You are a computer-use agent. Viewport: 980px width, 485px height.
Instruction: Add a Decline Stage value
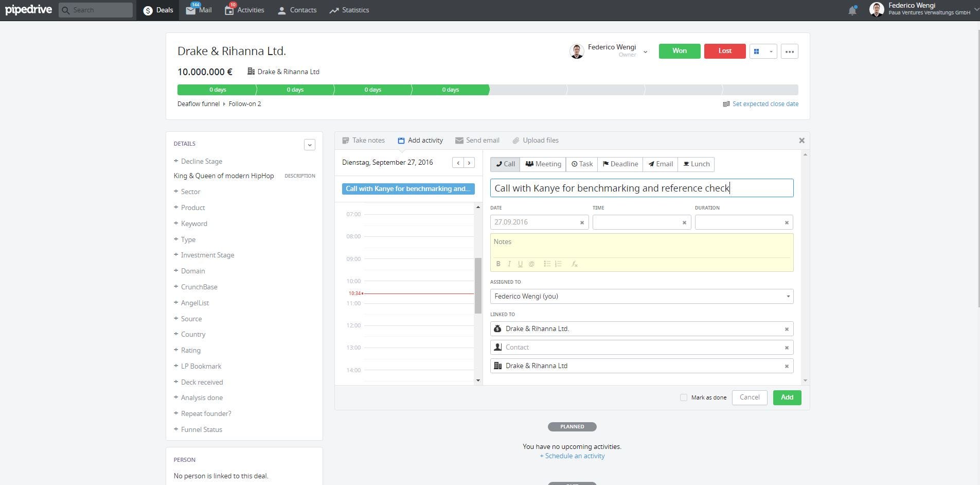198,161
